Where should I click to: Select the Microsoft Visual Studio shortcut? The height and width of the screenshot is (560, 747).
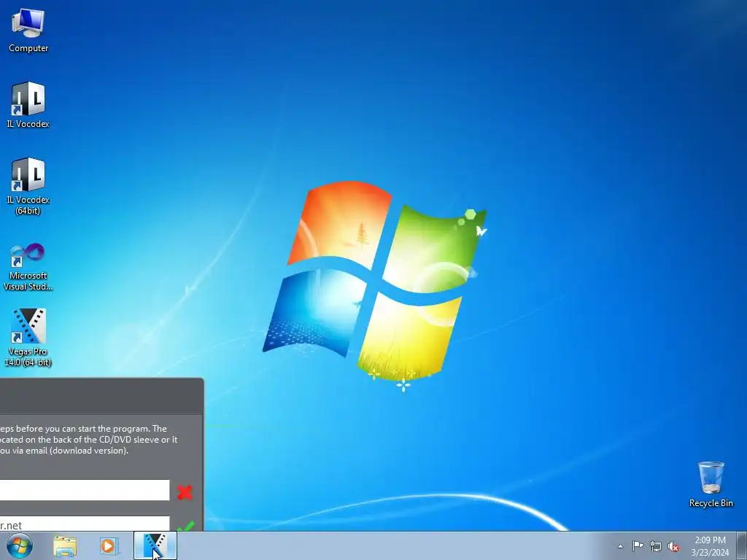tap(28, 267)
